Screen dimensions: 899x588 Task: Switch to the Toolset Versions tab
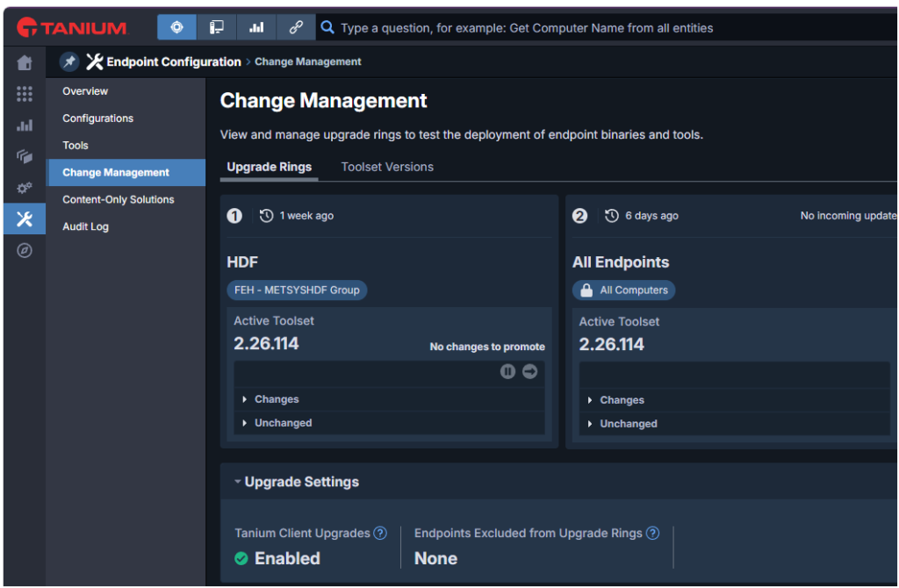click(387, 167)
